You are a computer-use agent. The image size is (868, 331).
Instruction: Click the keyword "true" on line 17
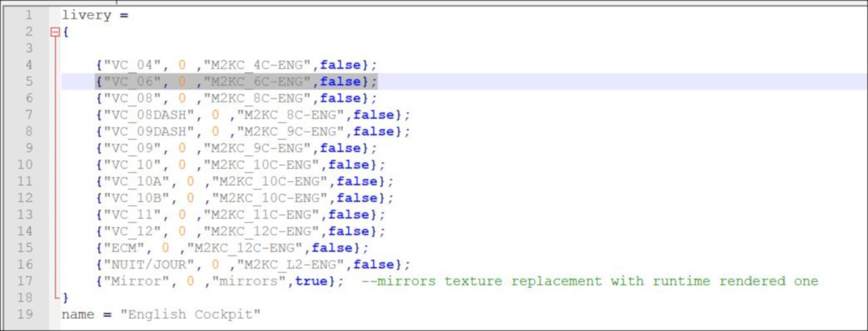tap(311, 281)
